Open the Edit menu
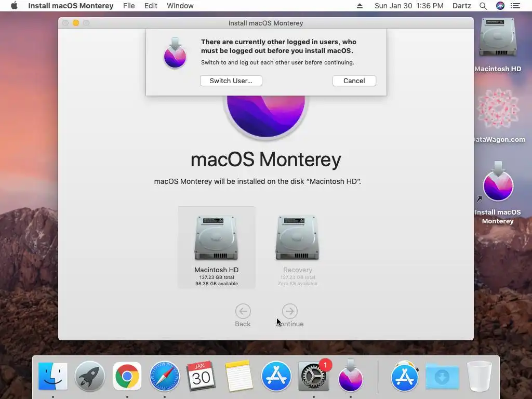532x399 pixels. 151,6
